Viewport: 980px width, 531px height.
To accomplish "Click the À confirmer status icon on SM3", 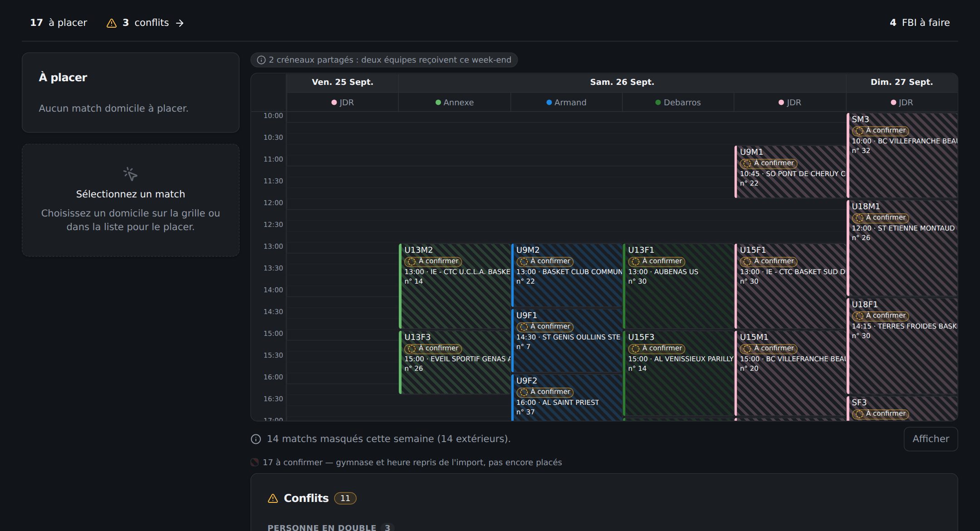I will point(859,131).
